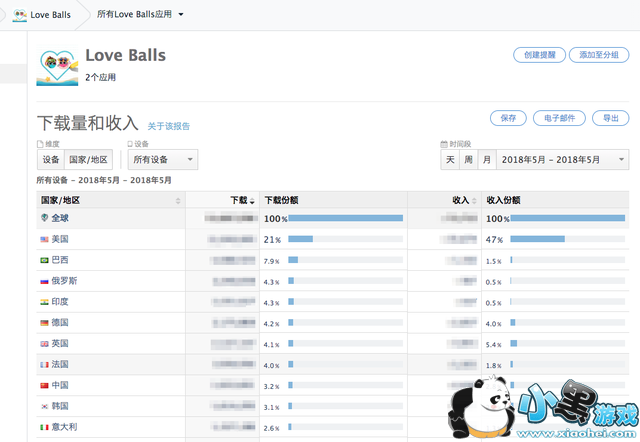
Task: Select the 巴西 row label
Action: (x=60, y=260)
